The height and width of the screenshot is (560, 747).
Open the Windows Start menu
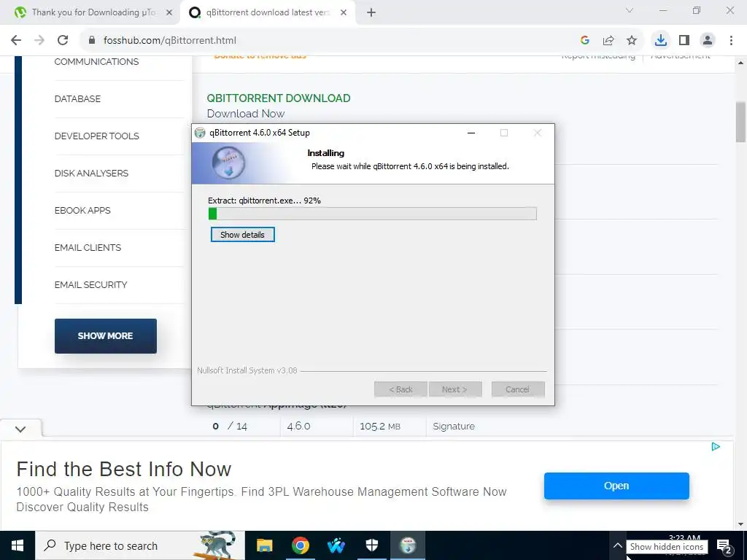point(18,545)
